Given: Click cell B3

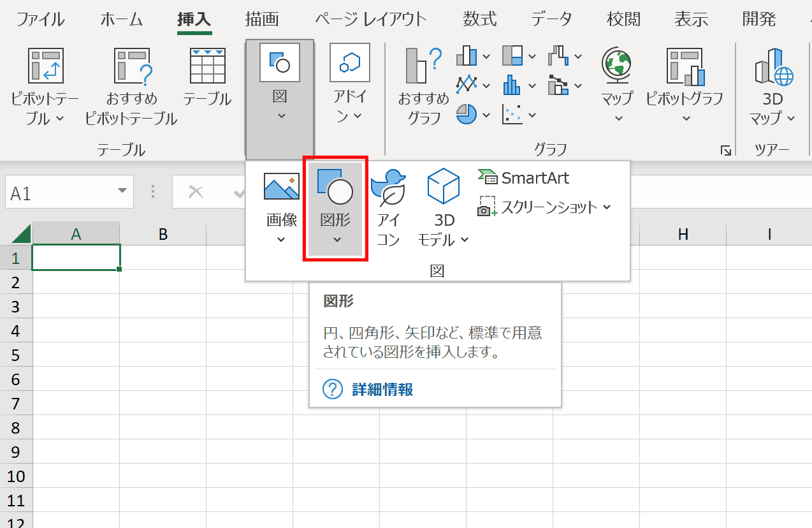Looking at the screenshot, I should point(163,306).
